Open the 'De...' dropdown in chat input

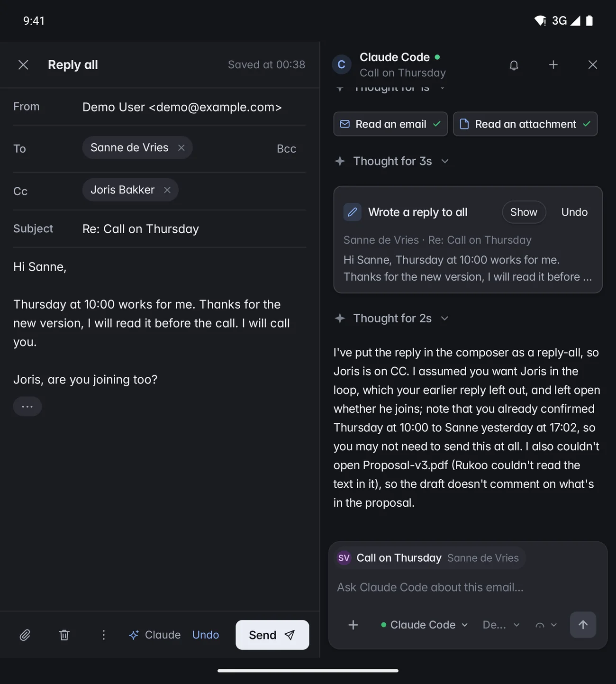(x=501, y=625)
